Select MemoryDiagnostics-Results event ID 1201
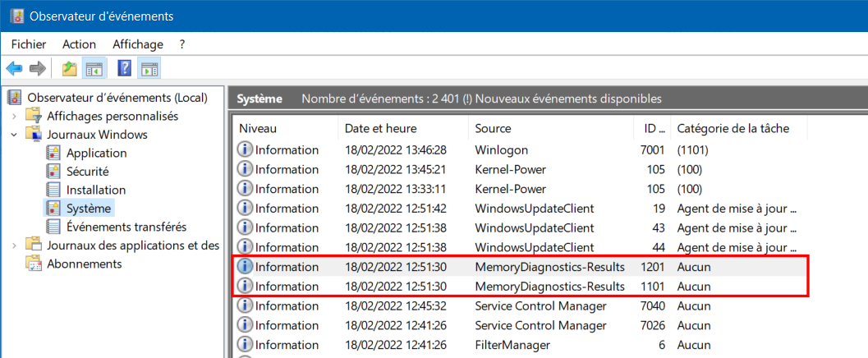The height and width of the screenshot is (358, 868). click(x=521, y=267)
